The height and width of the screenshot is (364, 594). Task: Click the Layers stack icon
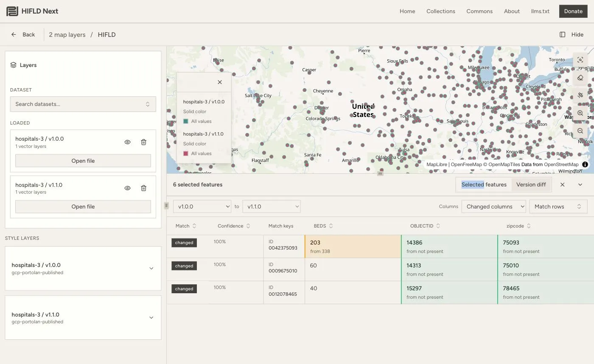[13, 65]
